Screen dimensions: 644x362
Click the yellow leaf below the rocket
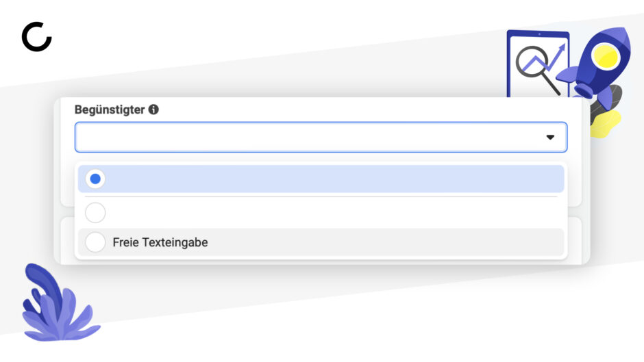coord(604,123)
